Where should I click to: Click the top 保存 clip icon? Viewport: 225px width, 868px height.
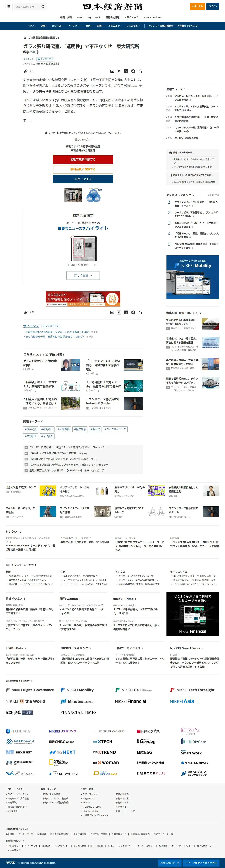(26, 71)
